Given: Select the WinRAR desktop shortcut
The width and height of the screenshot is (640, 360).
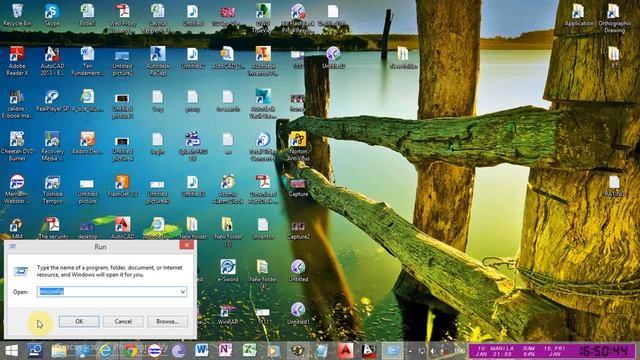Looking at the screenshot, I should click(227, 314).
